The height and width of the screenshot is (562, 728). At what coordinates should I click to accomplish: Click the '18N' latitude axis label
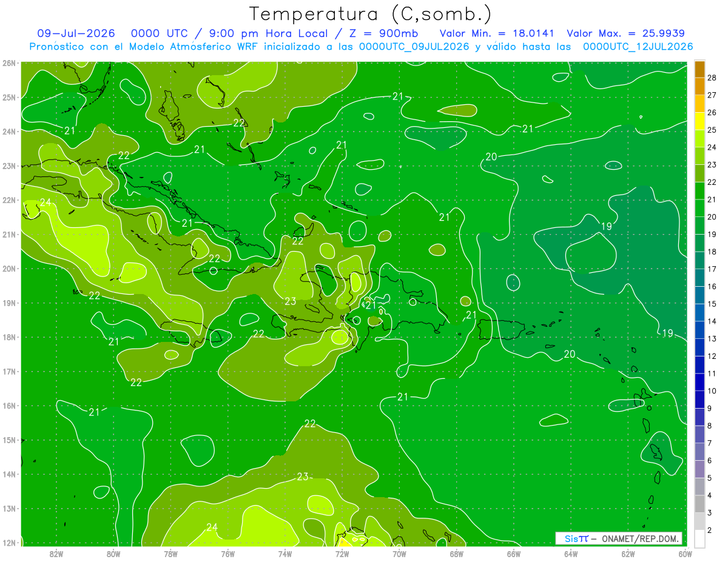point(9,337)
